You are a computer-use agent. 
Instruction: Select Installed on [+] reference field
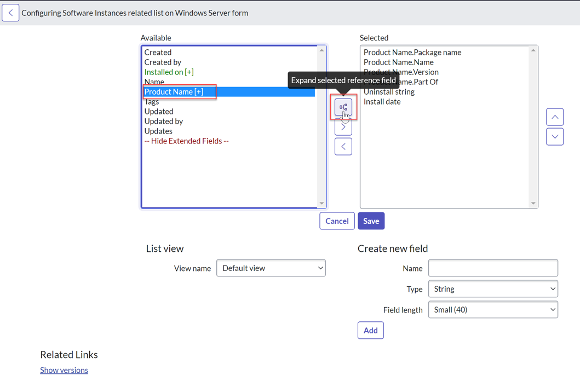click(229, 72)
